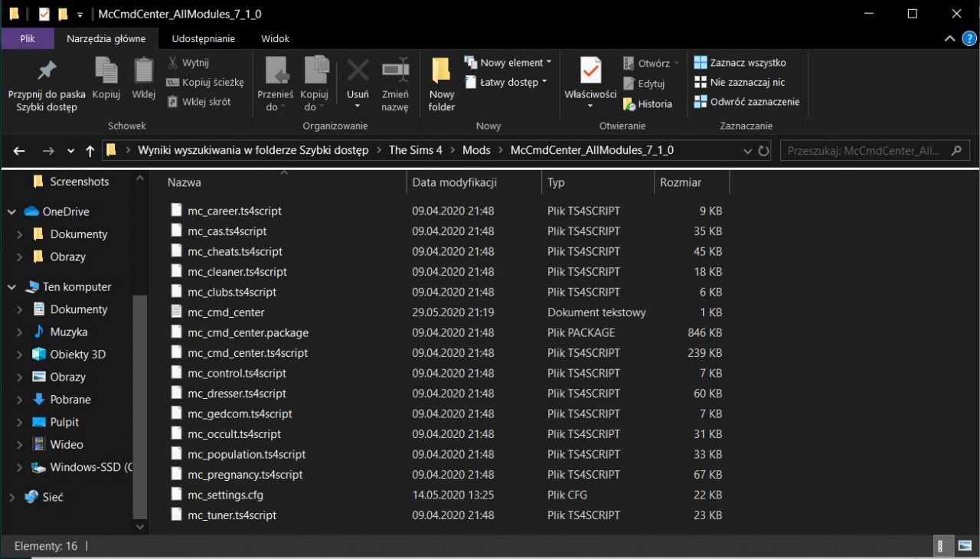Click Zmień nazwę rename icon
980x559 pixels.
pos(395,84)
